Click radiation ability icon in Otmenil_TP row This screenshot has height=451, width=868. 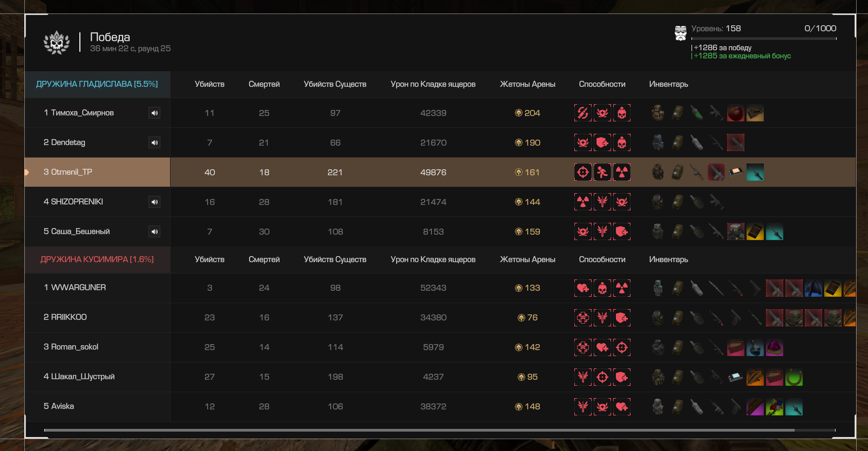pyautogui.click(x=622, y=172)
